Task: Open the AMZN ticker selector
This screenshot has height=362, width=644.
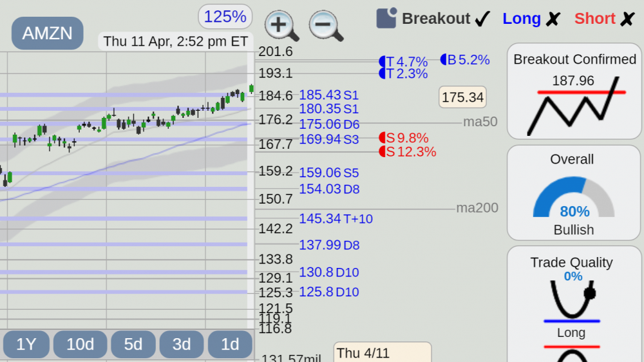Action: (47, 33)
